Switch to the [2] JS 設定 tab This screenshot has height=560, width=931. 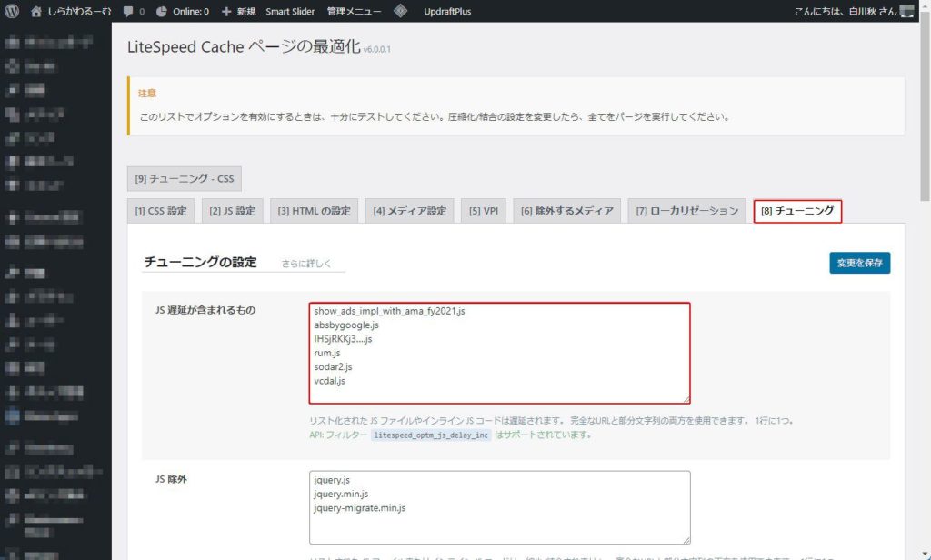tap(232, 211)
